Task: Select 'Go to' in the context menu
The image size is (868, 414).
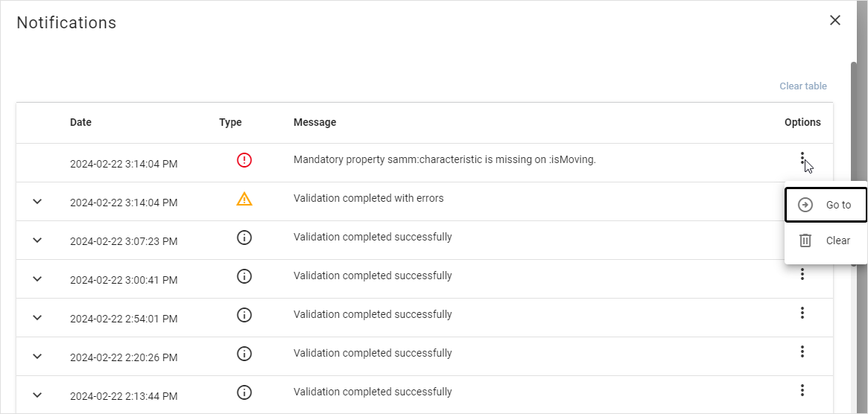Action: (x=826, y=205)
